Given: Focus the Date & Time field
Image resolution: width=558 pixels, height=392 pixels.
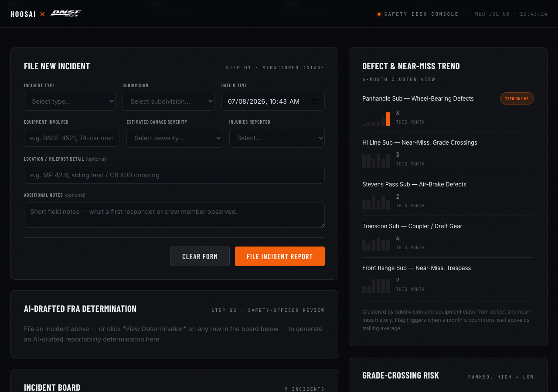Looking at the screenshot, I should [x=273, y=101].
